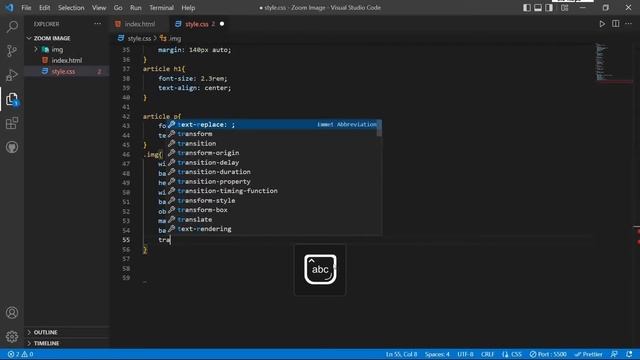Open the Selection menu
Image resolution: width=640 pixels, height=360 pixels.
71,8
